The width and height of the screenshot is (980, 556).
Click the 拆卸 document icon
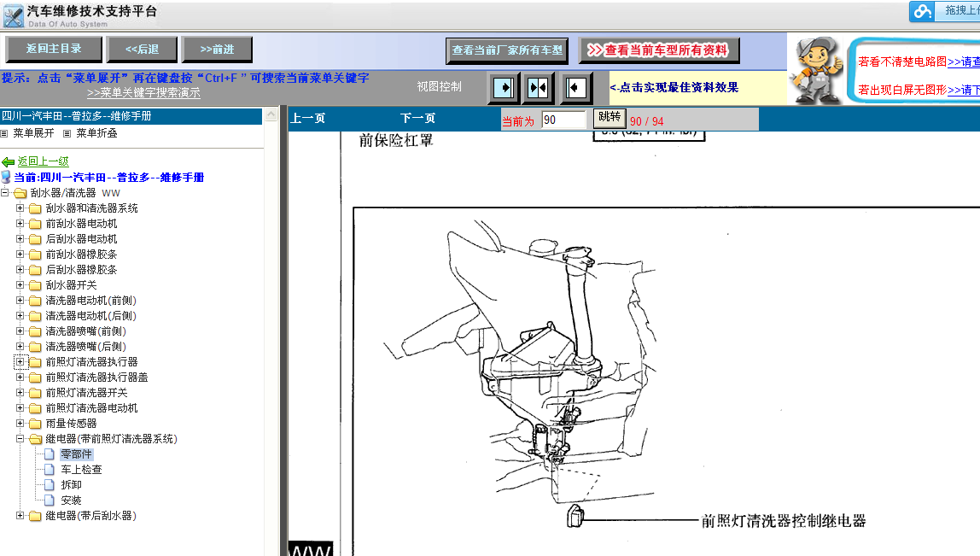click(x=50, y=485)
